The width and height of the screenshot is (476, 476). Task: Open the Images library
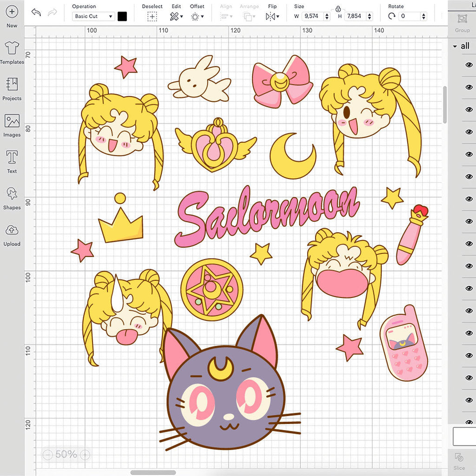tap(12, 125)
